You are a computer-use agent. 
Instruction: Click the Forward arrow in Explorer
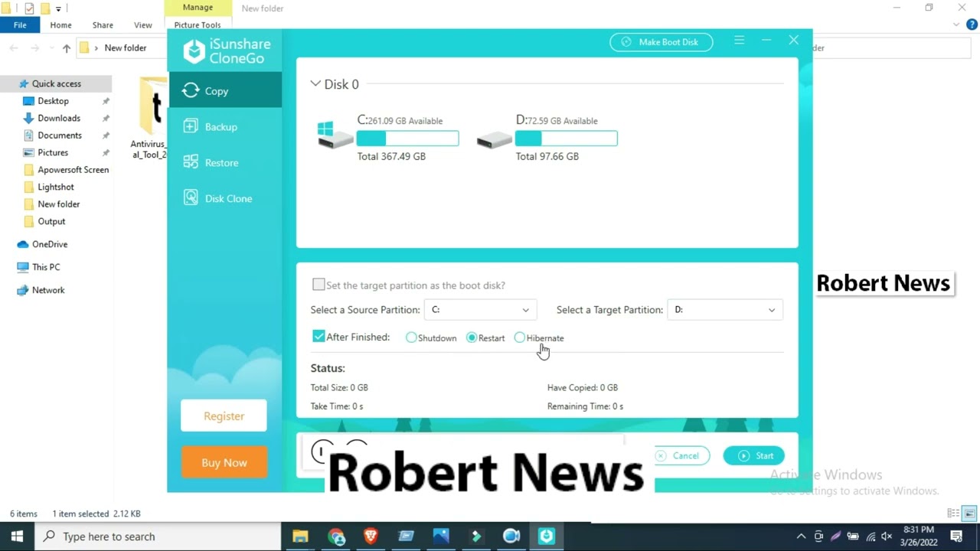point(36,48)
